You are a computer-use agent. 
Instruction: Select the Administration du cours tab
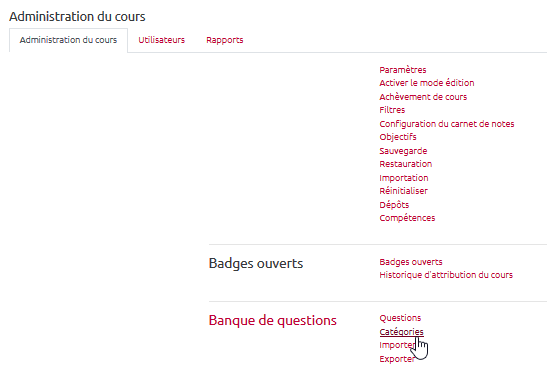click(x=68, y=40)
